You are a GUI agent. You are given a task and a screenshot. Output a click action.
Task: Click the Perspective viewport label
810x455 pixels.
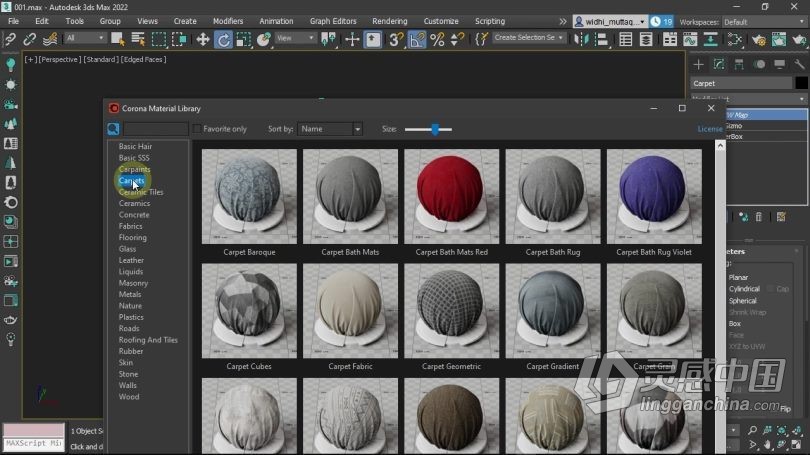59,59
